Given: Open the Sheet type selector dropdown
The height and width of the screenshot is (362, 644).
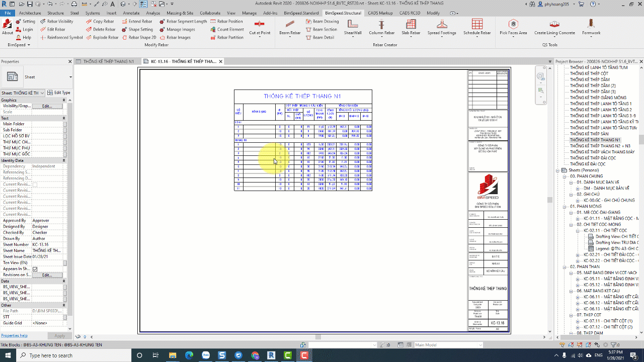Looking at the screenshot, I should click(70, 77).
